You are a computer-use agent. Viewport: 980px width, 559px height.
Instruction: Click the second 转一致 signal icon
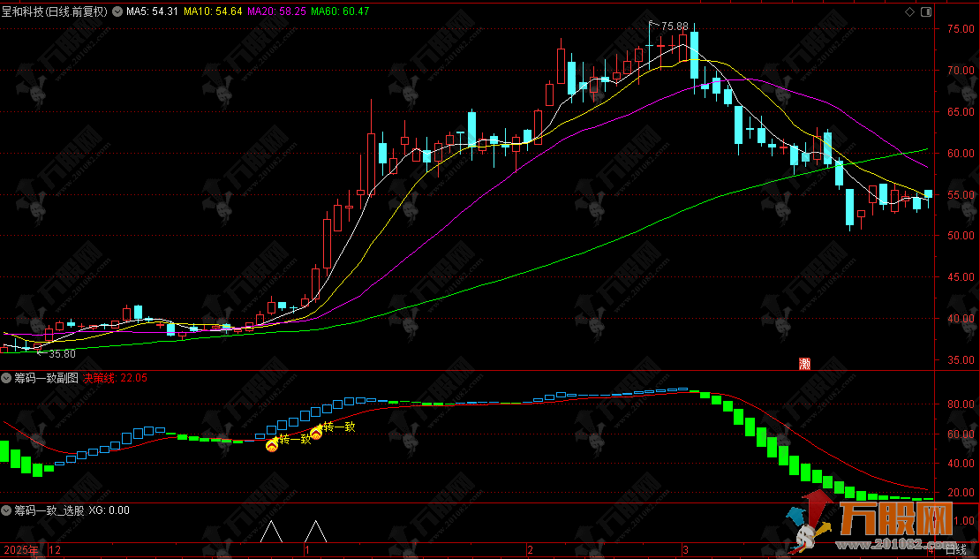click(x=316, y=433)
